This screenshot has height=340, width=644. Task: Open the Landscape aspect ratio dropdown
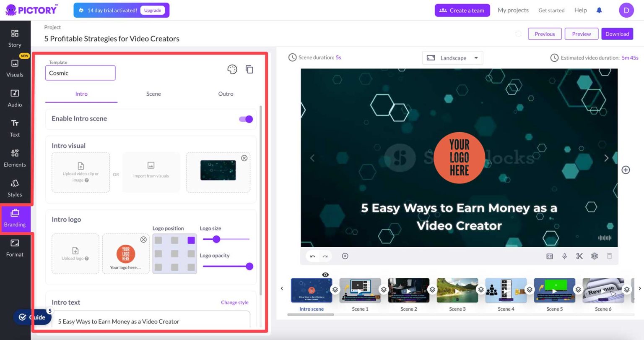tap(453, 58)
